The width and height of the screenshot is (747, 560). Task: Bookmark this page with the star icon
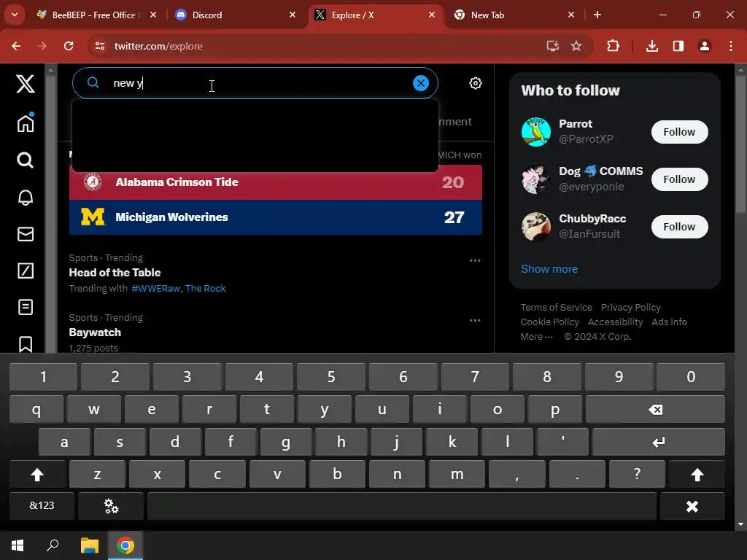coord(576,46)
